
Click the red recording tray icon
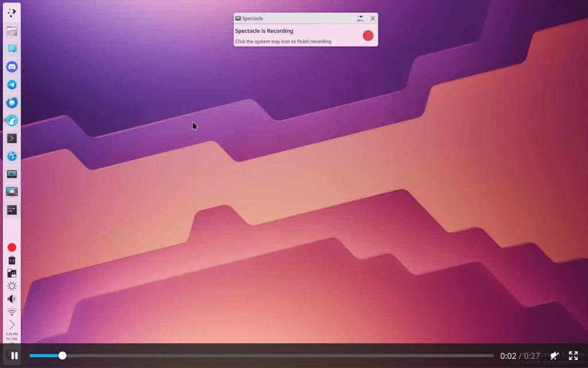coord(11,247)
